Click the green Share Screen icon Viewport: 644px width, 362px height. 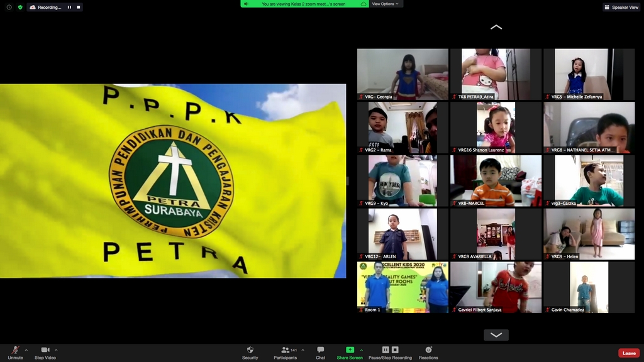(350, 350)
